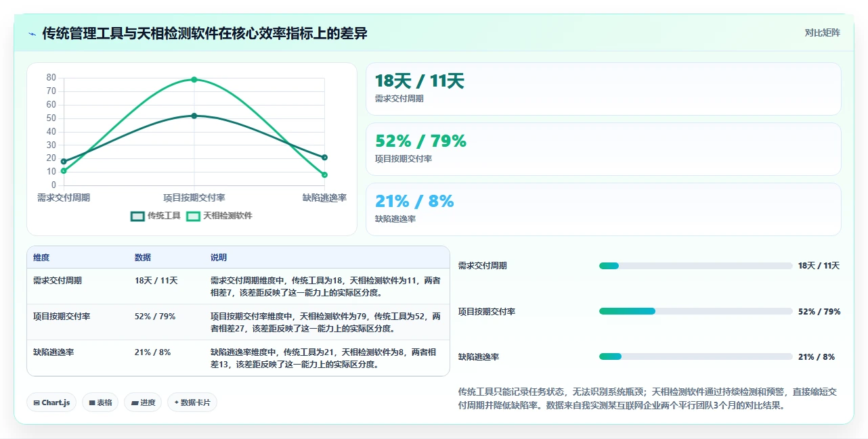Image resolution: width=868 pixels, height=439 pixels.
Task: Click the description cell mentioning 两者相差27
Action: 326,322
